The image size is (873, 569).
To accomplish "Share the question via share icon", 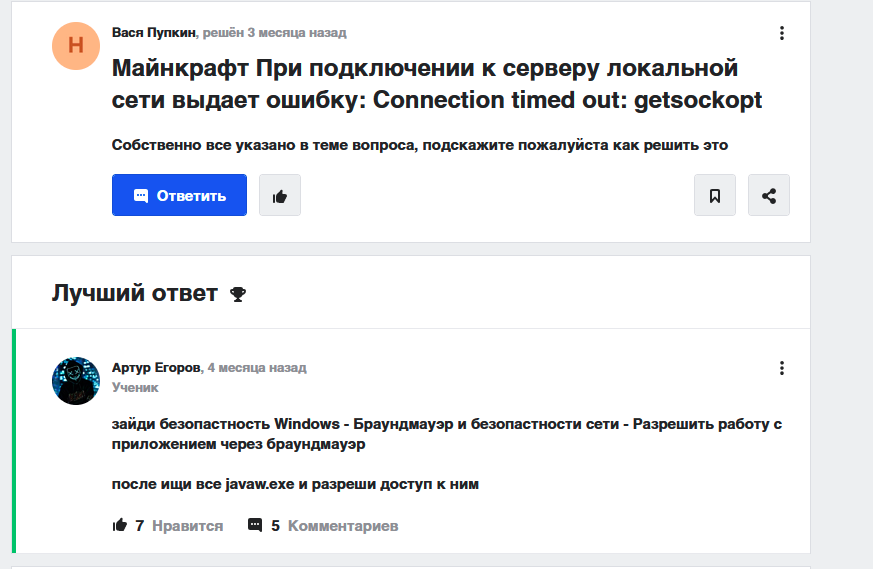I will tap(769, 195).
